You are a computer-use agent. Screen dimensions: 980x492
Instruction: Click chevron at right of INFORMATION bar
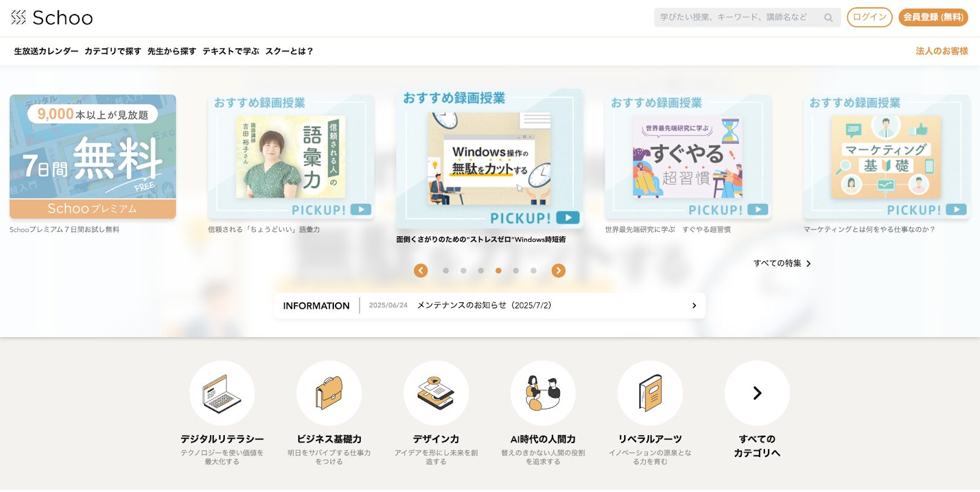point(694,305)
